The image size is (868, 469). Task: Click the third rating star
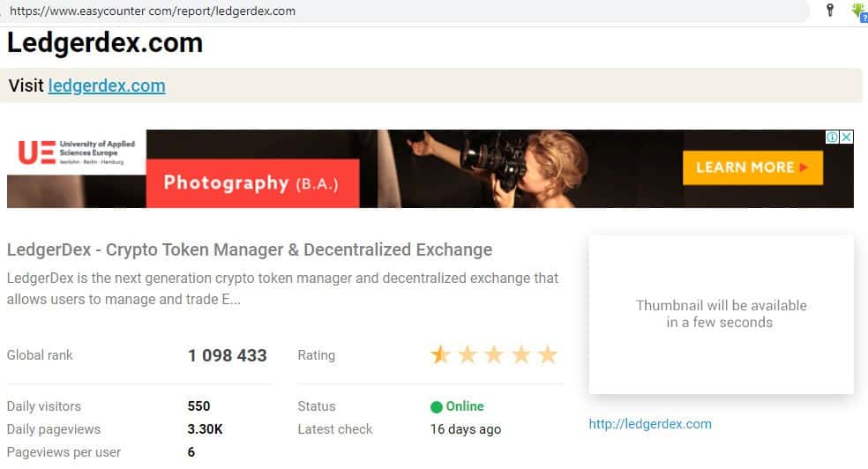point(493,355)
